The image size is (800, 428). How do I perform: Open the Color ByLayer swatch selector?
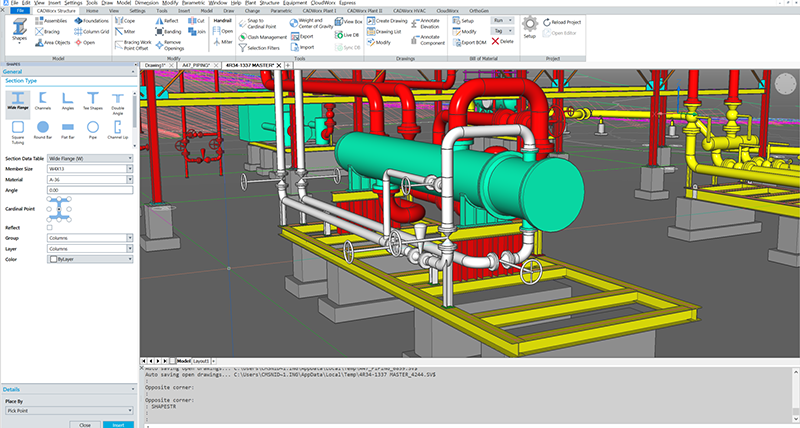[x=88, y=260]
